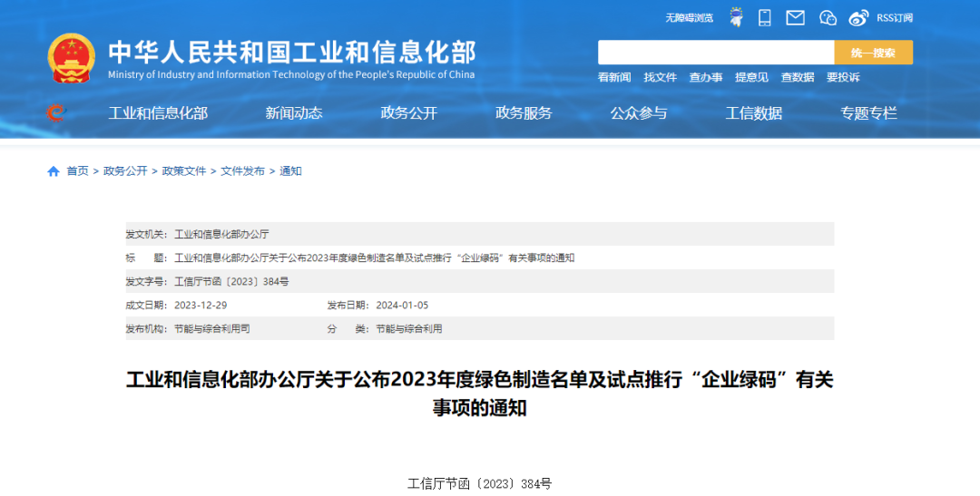
Task: Open the 新闻动态 navigation menu
Action: (x=294, y=113)
